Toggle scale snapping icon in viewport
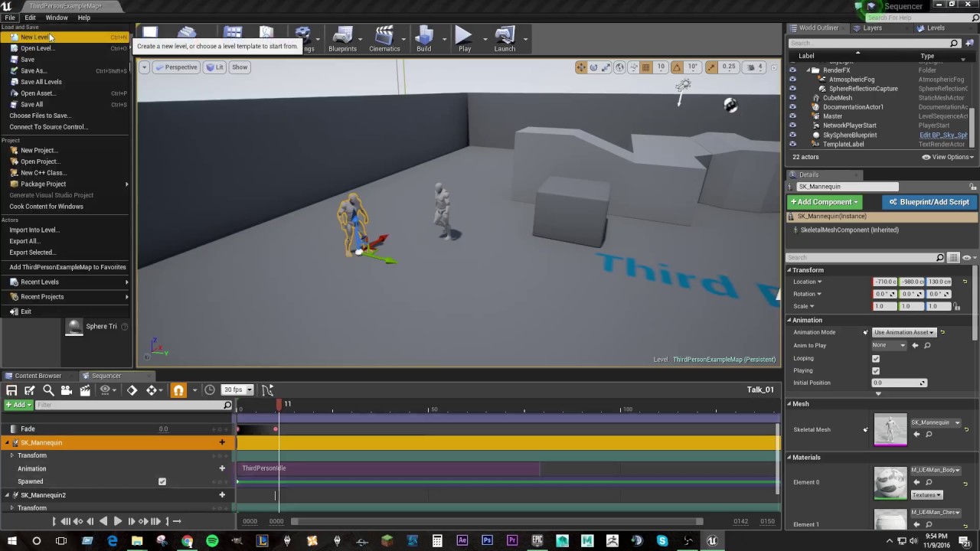The width and height of the screenshot is (980, 551). pyautogui.click(x=711, y=67)
